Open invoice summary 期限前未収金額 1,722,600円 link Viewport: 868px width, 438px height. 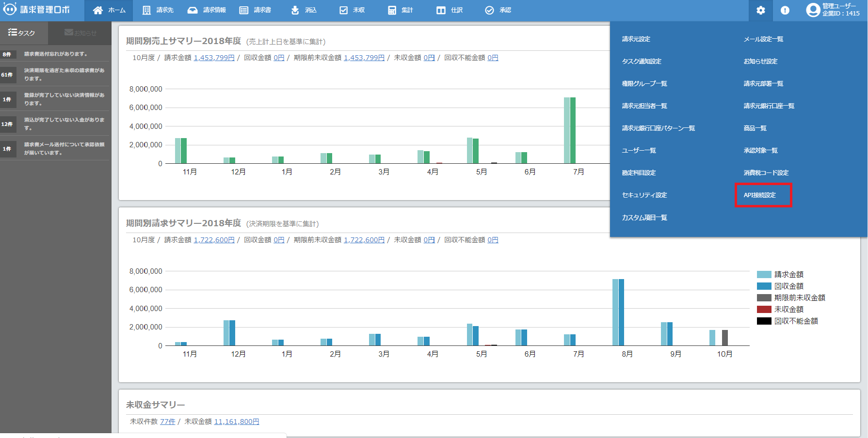pyautogui.click(x=364, y=240)
